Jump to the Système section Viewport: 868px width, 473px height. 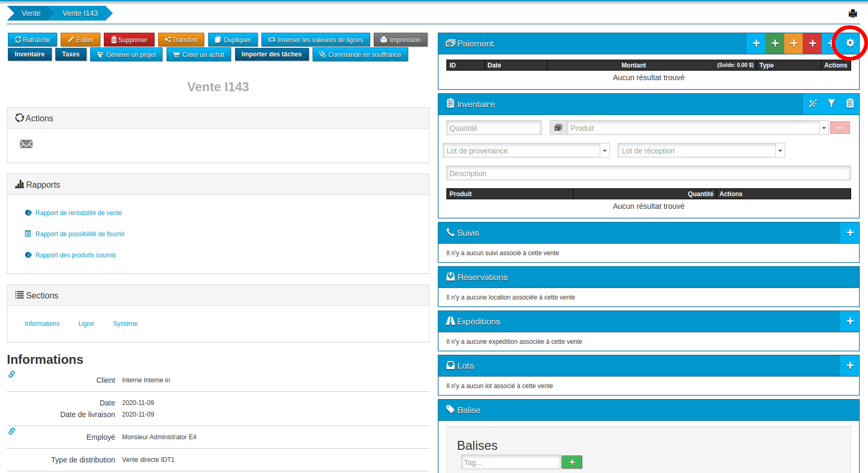125,324
